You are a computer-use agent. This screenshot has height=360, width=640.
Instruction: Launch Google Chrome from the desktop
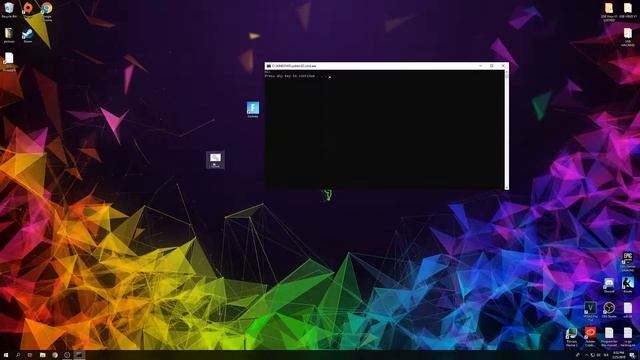tap(47, 11)
